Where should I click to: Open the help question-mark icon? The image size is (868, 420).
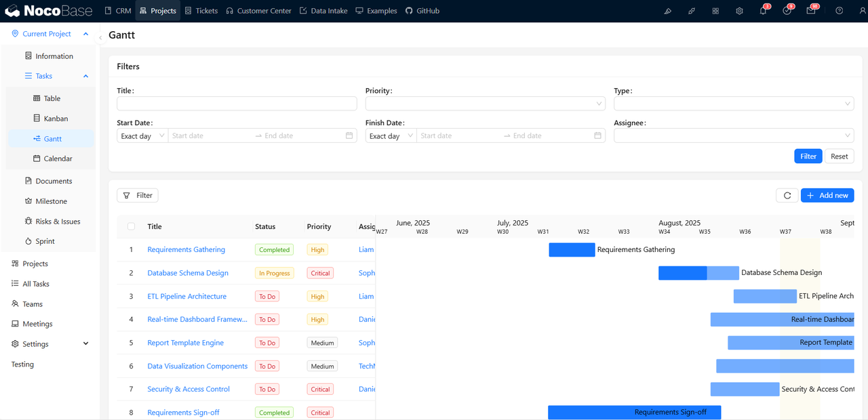(840, 11)
